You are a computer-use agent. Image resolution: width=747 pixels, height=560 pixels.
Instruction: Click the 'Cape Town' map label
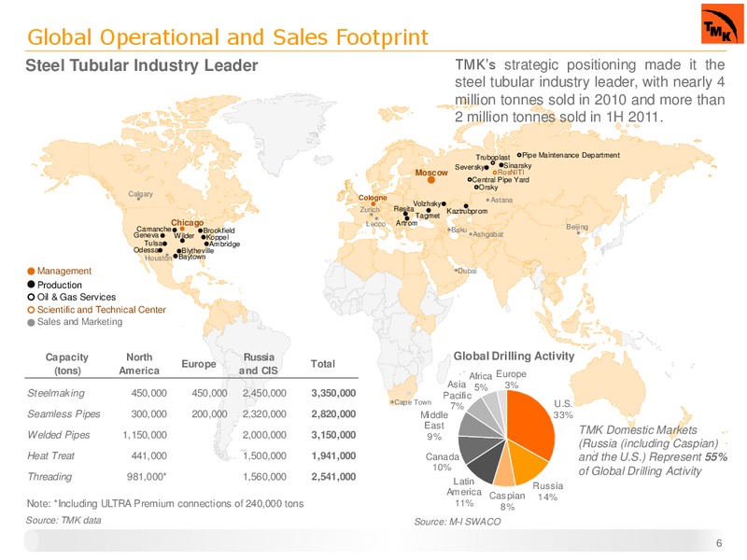[413, 402]
